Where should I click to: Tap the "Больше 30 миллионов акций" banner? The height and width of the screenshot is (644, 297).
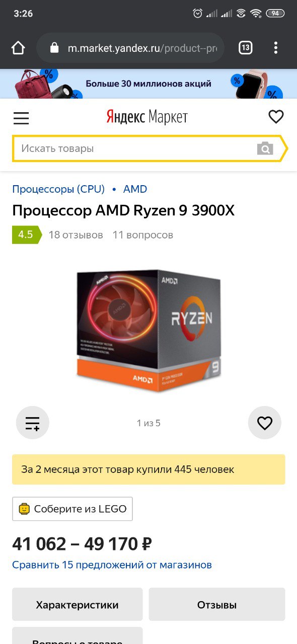[x=148, y=84]
